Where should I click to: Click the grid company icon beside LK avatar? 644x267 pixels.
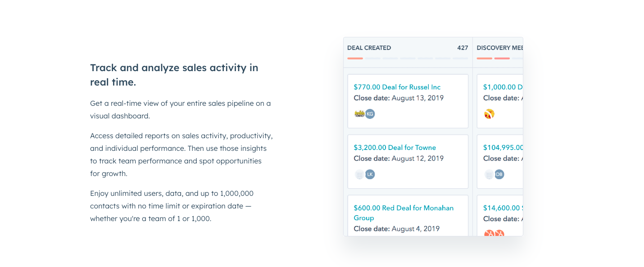pos(359,174)
